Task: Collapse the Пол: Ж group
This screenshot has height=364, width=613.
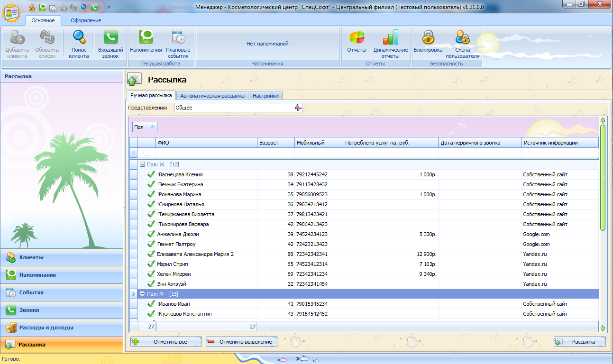Action: 142,164
